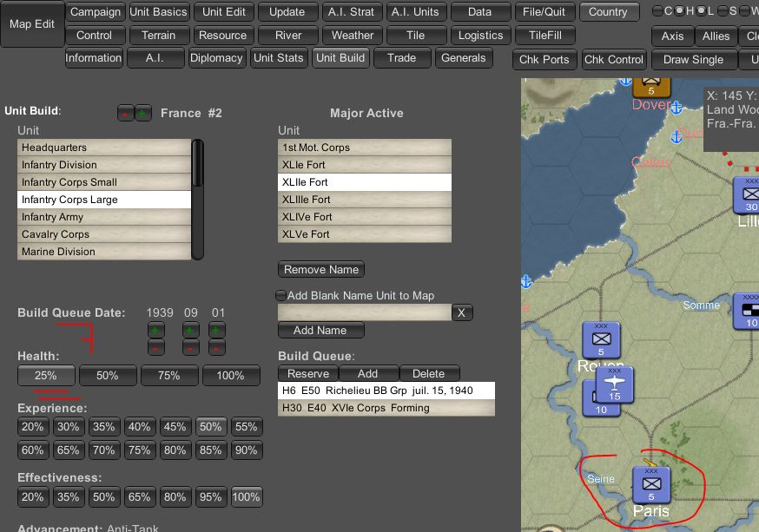Image resolution: width=759 pixels, height=532 pixels.
Task: Select the Richelieu BB Grp queue entry
Action: click(x=386, y=391)
